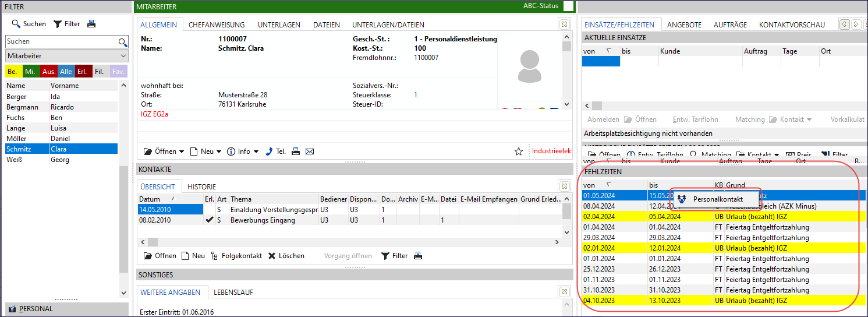This screenshot has width=868, height=317.
Task: Click employee photo placeholder
Action: tap(529, 67)
